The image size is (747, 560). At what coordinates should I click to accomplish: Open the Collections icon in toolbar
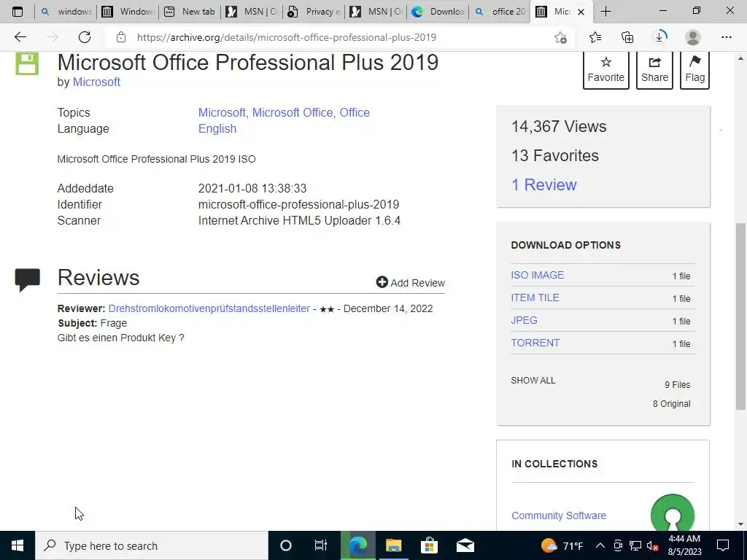(627, 37)
